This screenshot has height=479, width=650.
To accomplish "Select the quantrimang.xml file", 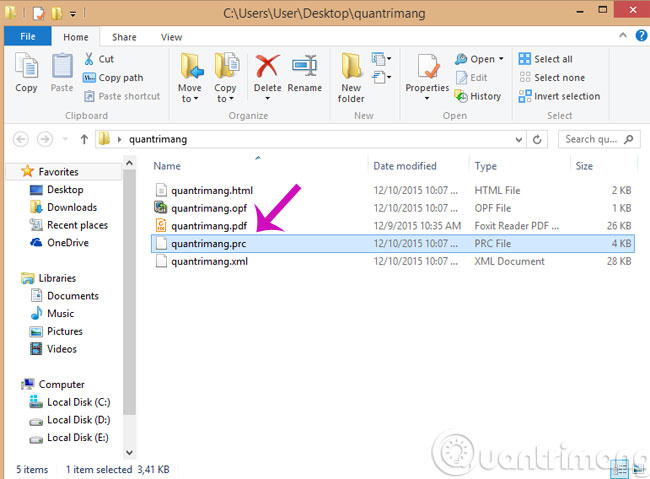I will pos(393,261).
